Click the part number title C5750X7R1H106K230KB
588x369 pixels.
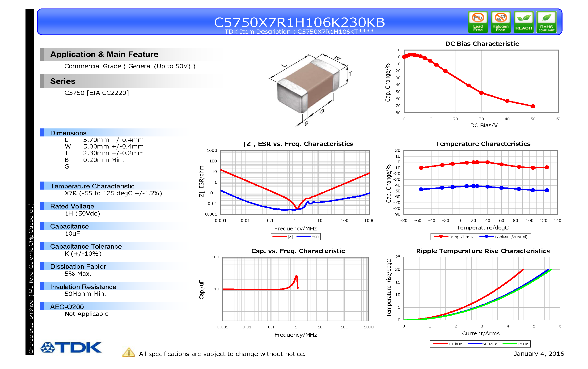coord(299,22)
